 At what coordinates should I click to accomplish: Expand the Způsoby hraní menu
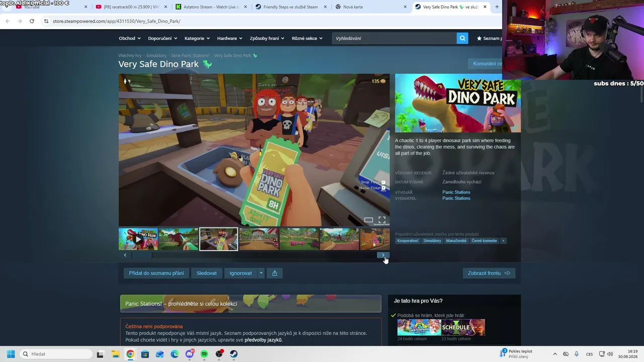267,38
